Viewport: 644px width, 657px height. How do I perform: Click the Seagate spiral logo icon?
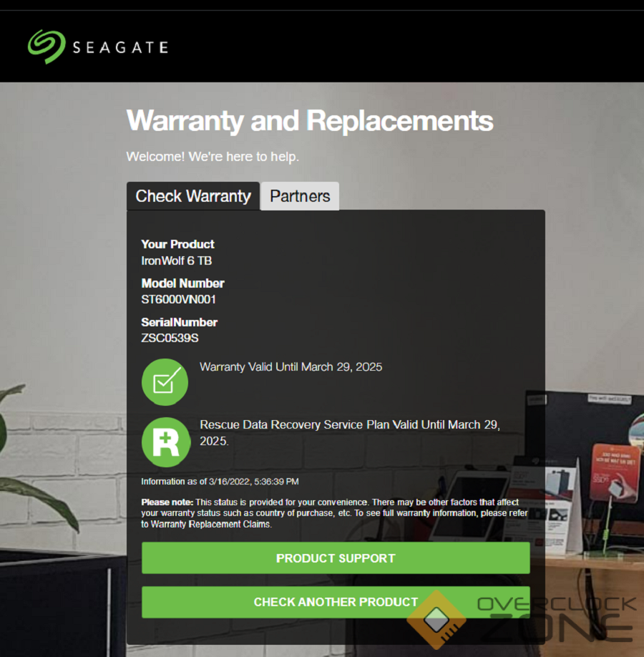pyautogui.click(x=47, y=47)
